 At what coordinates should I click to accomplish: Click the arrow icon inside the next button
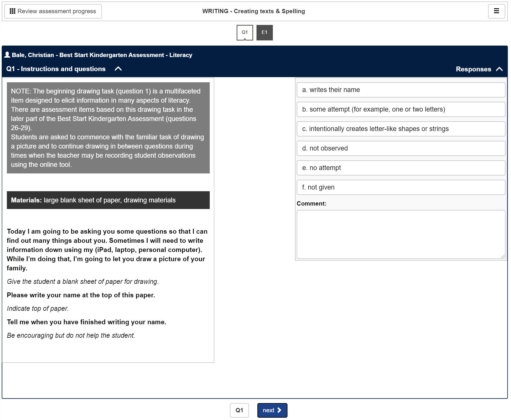[279, 410]
